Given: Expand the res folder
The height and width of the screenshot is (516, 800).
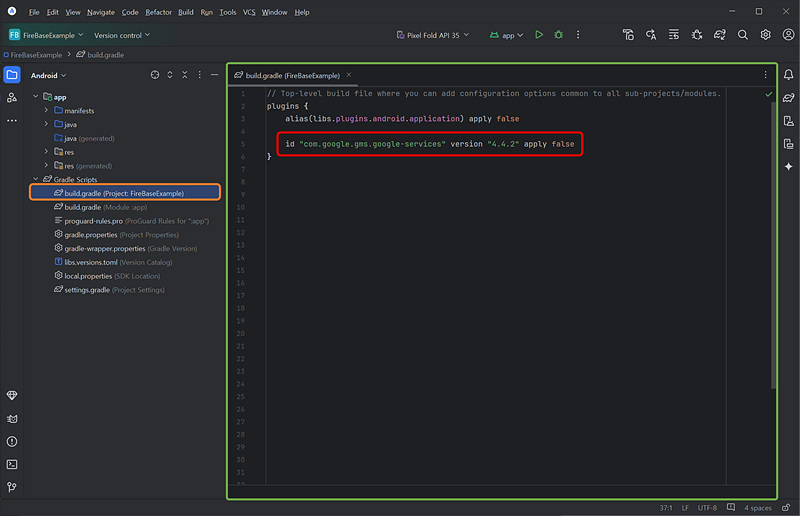Looking at the screenshot, I should [x=46, y=152].
